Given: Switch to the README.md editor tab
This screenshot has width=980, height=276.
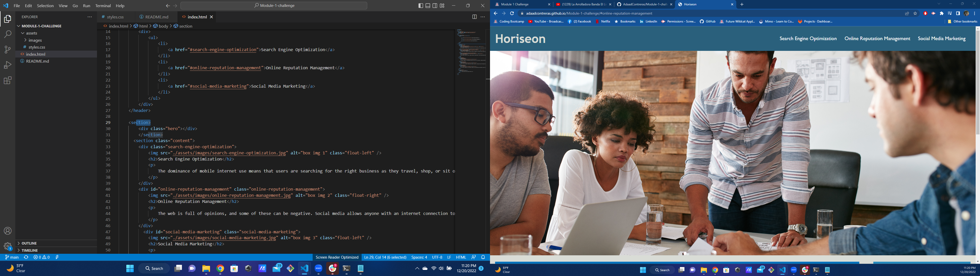Looking at the screenshot, I should pos(157,17).
